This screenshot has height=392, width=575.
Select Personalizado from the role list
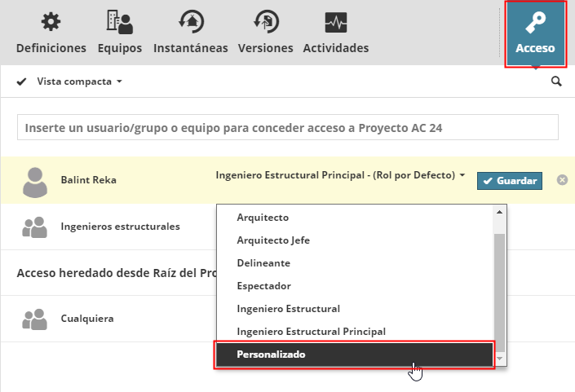tap(353, 355)
